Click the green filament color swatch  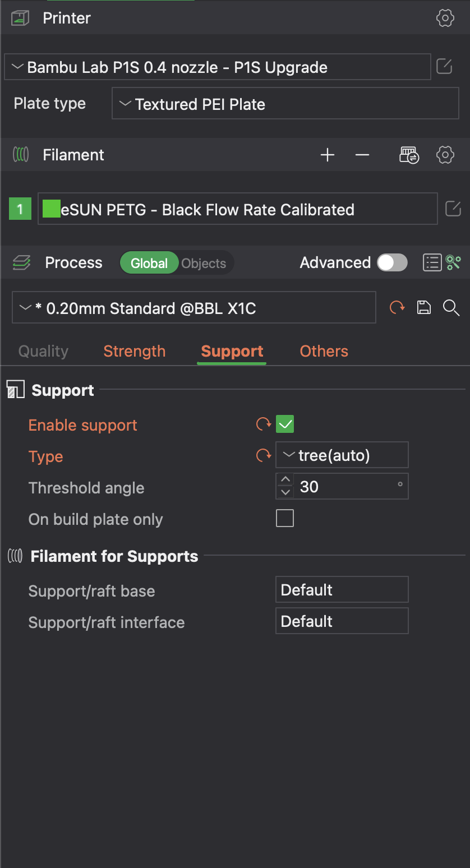click(51, 209)
